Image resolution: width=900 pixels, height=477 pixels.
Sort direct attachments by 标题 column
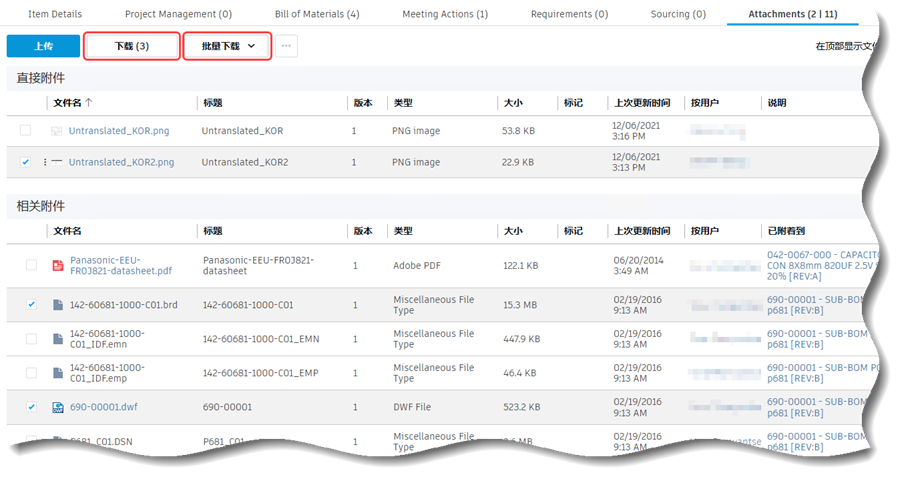(212, 103)
